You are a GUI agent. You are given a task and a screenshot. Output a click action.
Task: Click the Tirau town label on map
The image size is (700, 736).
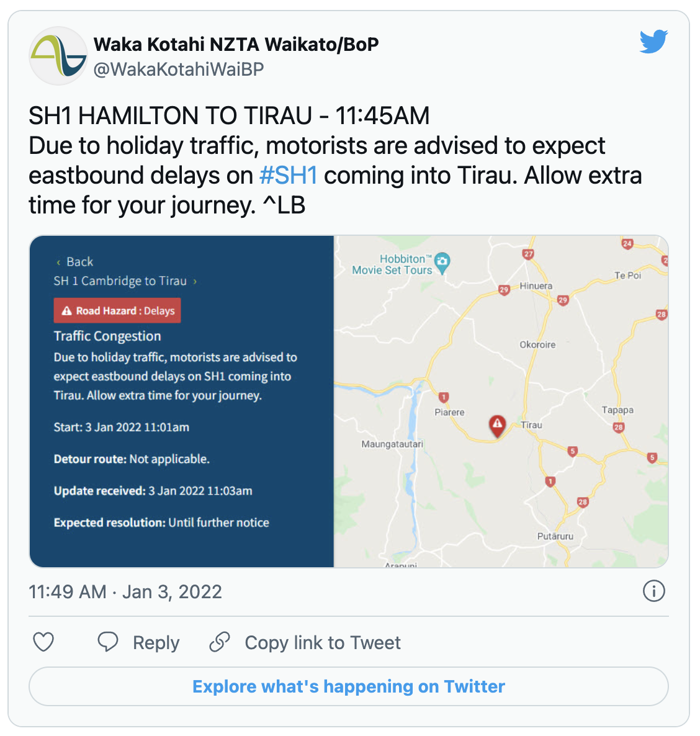coord(532,425)
